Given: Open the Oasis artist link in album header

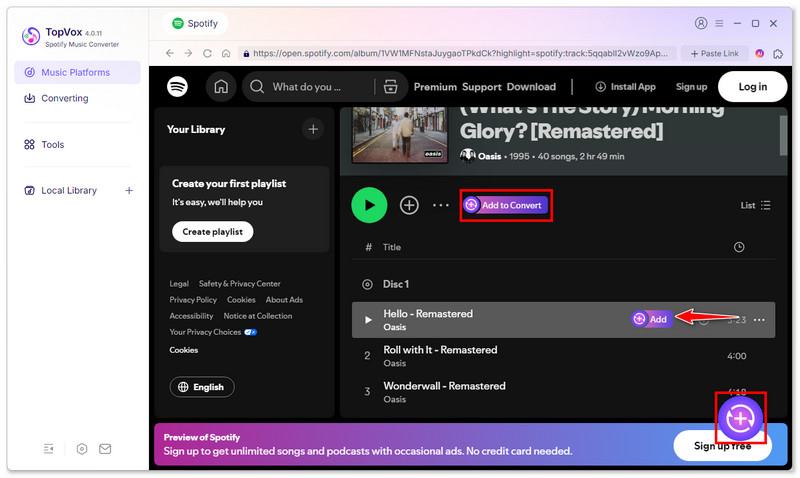Looking at the screenshot, I should pos(489,156).
